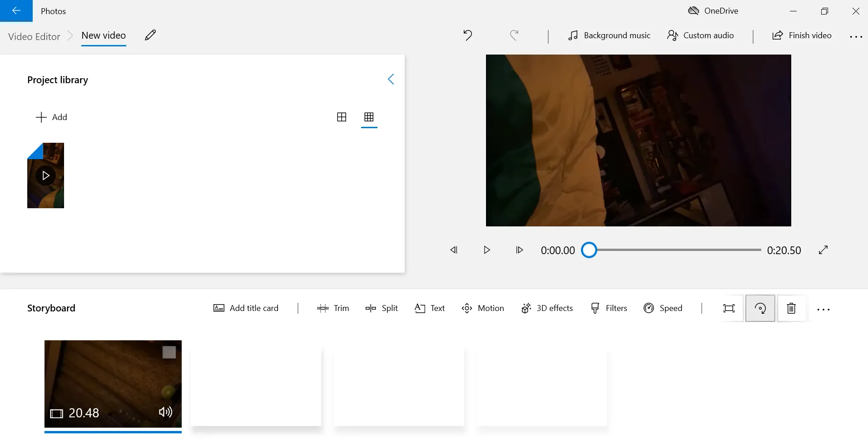This screenshot has height=441, width=868.
Task: Select the video clip in Project library
Action: click(x=45, y=175)
